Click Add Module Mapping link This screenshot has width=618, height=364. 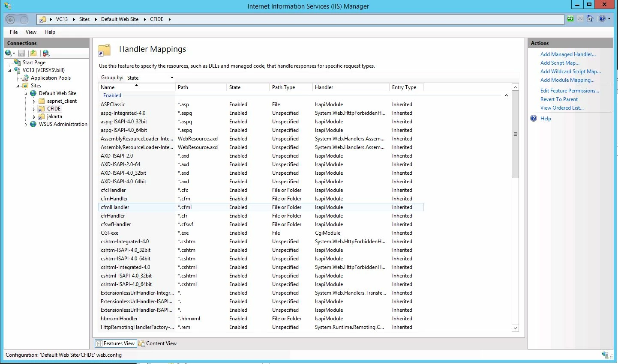567,80
